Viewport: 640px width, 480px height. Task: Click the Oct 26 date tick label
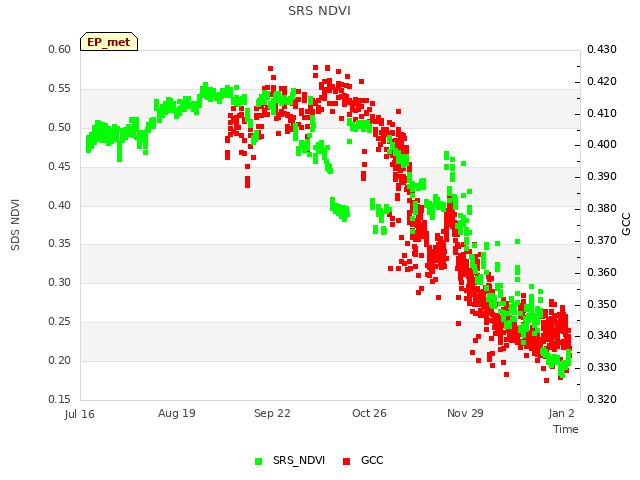coord(369,413)
